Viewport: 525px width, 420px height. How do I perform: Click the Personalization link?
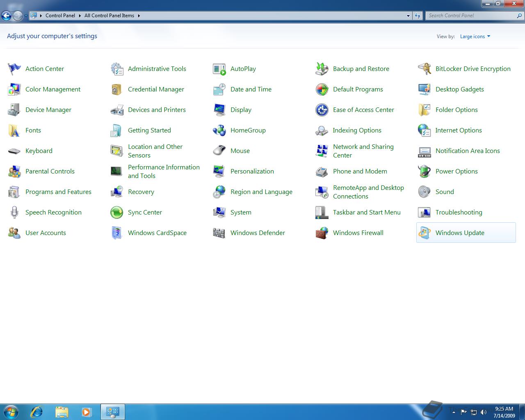coord(252,171)
